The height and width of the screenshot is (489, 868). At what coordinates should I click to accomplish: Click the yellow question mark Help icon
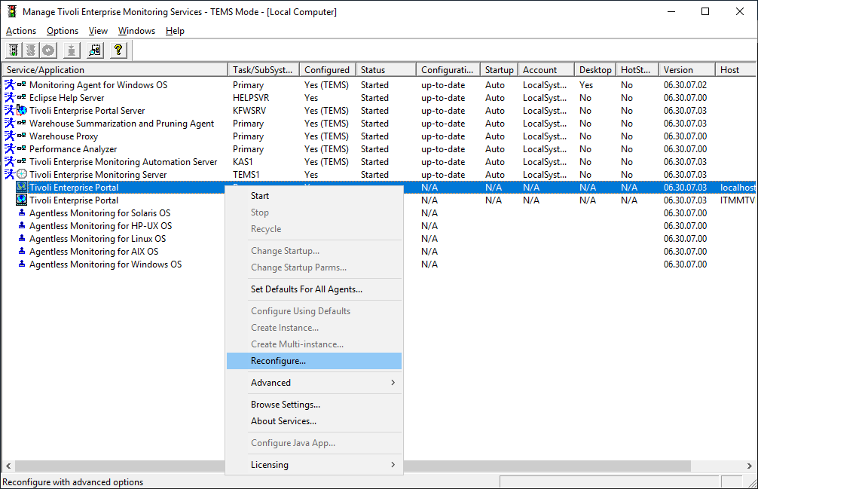click(x=118, y=50)
